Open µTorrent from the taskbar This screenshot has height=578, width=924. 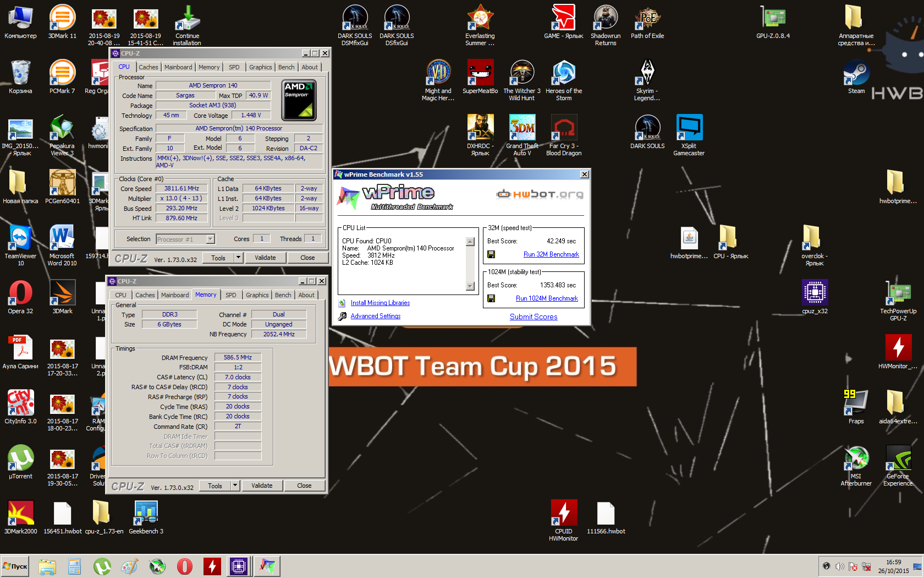[102, 566]
